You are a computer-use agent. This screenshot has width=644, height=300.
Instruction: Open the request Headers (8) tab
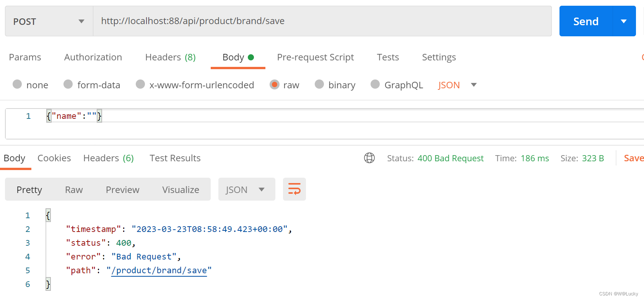[x=170, y=57]
